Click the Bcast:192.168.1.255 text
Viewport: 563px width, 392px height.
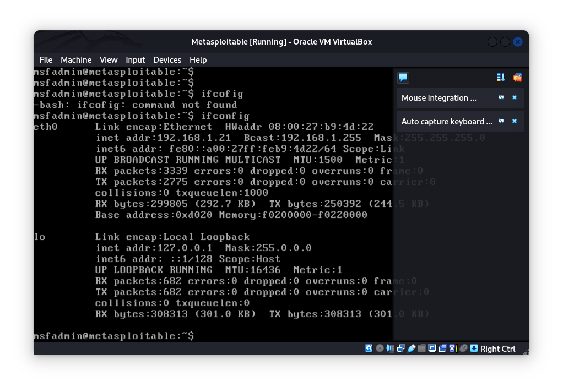click(302, 138)
